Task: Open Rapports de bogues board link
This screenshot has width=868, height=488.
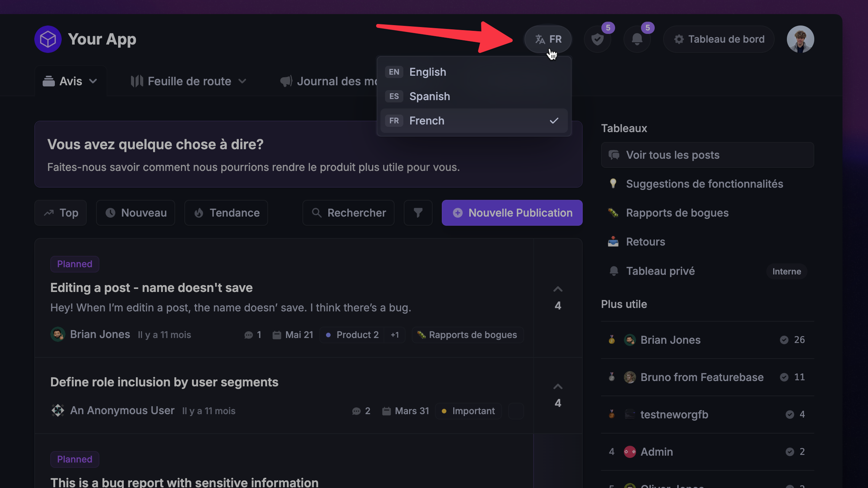Action: coord(677,213)
